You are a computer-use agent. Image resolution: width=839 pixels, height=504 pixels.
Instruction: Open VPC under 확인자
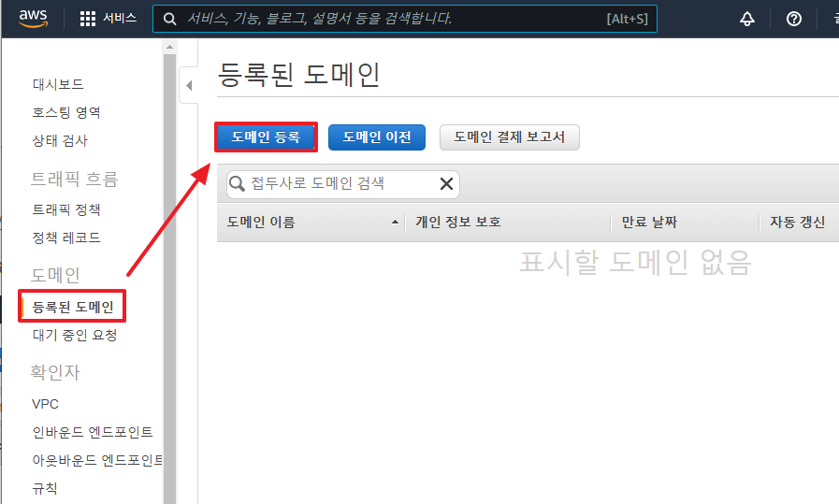pyautogui.click(x=45, y=404)
